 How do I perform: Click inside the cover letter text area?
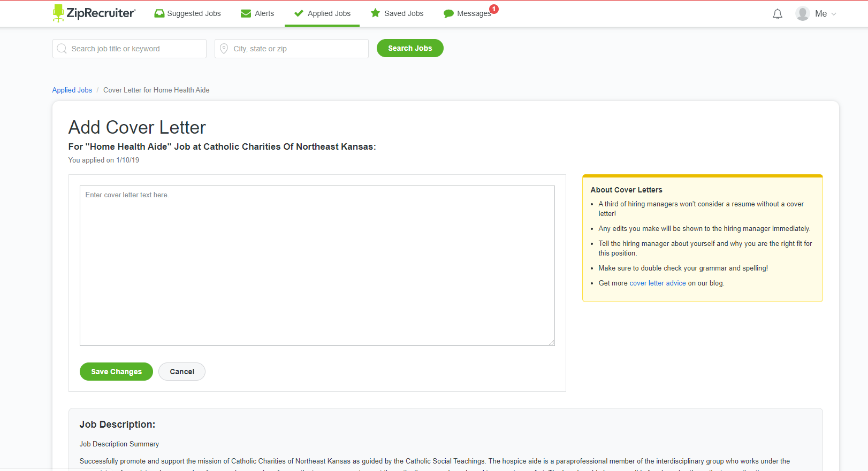pyautogui.click(x=317, y=265)
